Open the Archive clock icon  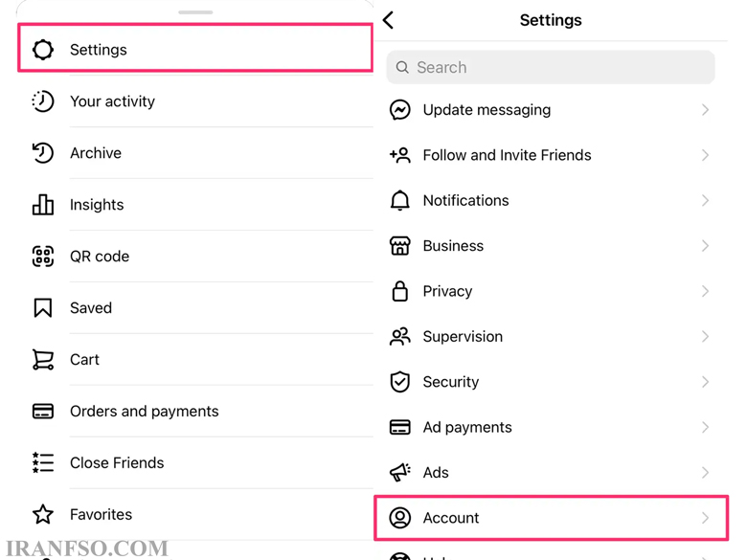click(x=43, y=153)
